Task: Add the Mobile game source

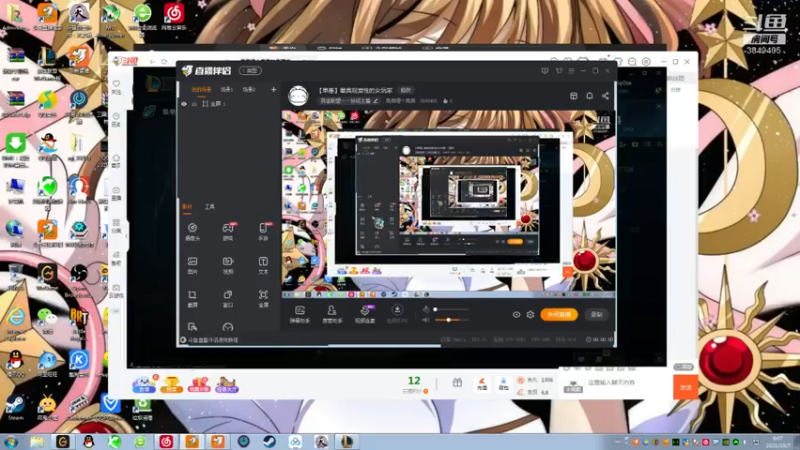Action: pyautogui.click(x=263, y=232)
